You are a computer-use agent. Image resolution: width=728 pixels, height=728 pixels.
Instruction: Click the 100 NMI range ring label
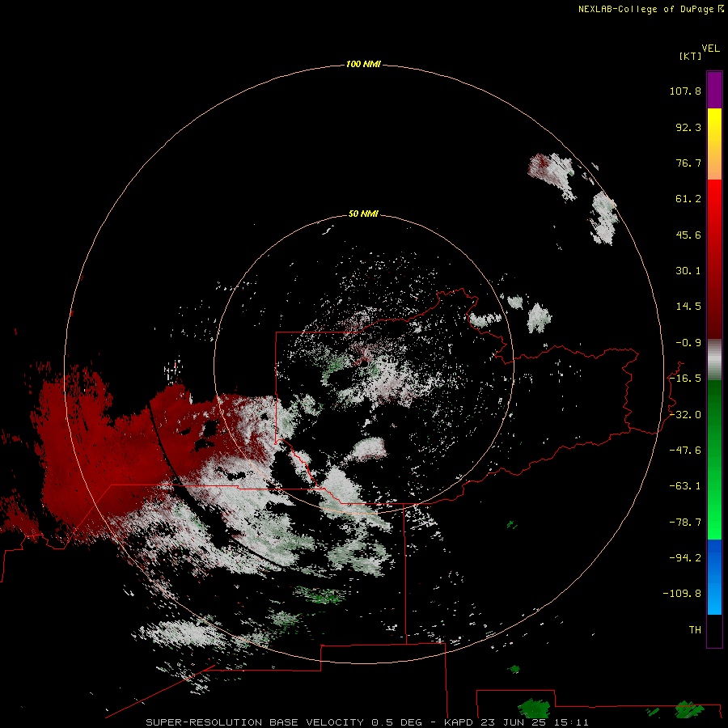point(363,64)
